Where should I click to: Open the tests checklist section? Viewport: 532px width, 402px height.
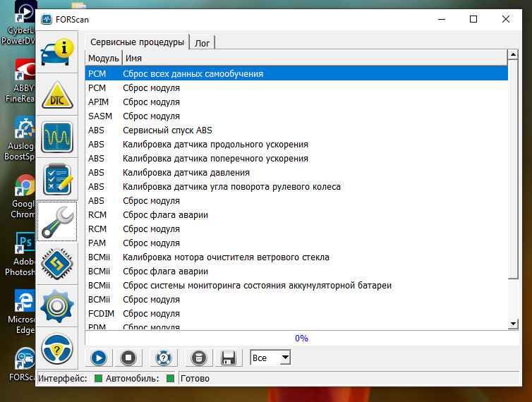[57, 179]
